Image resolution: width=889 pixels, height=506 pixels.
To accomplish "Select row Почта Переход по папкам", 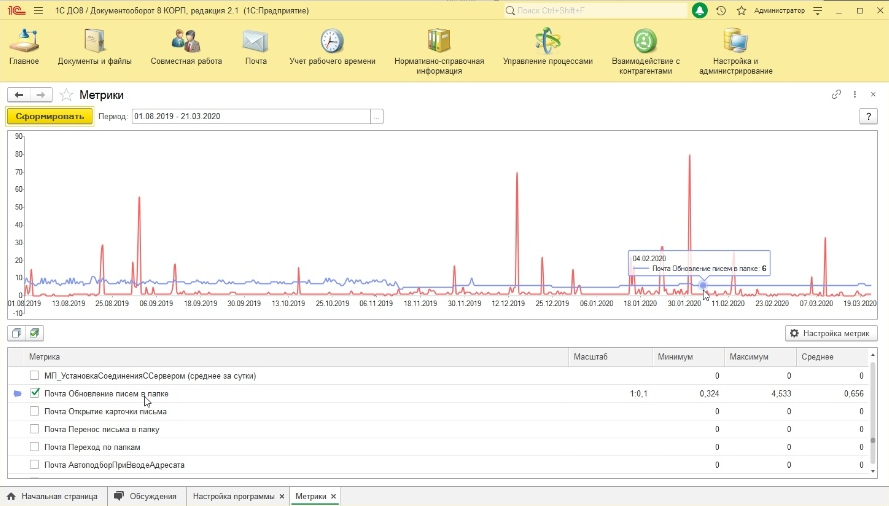I will (438, 447).
